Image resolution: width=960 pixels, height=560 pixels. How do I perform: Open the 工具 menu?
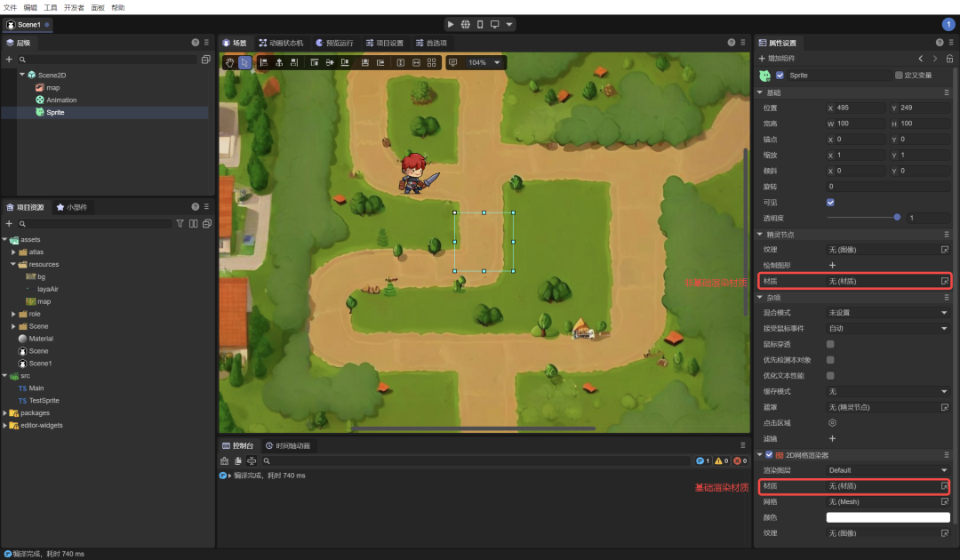[x=51, y=7]
